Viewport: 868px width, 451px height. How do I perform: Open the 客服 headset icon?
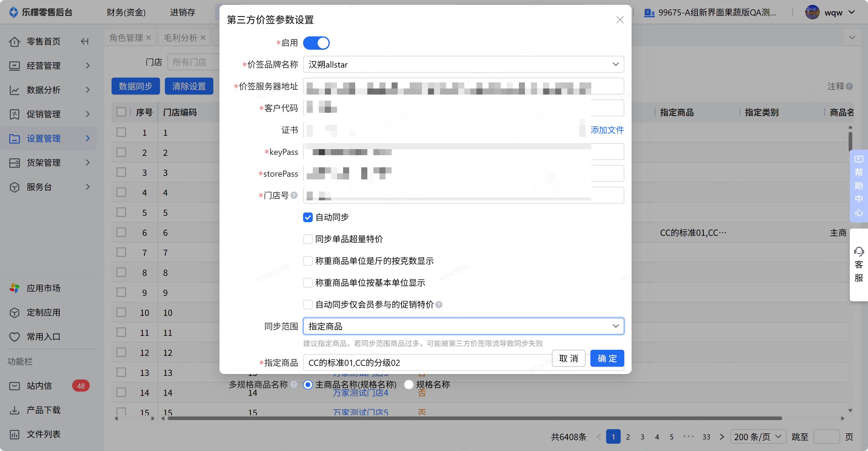[x=859, y=252]
